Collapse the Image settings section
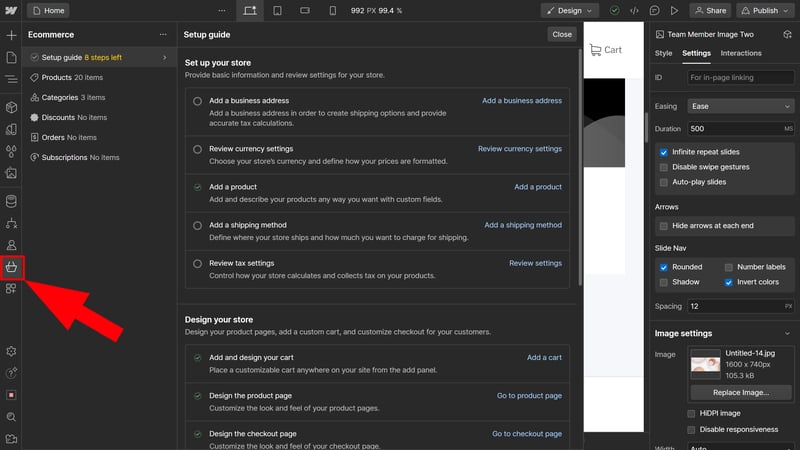The width and height of the screenshot is (800, 450). point(788,333)
